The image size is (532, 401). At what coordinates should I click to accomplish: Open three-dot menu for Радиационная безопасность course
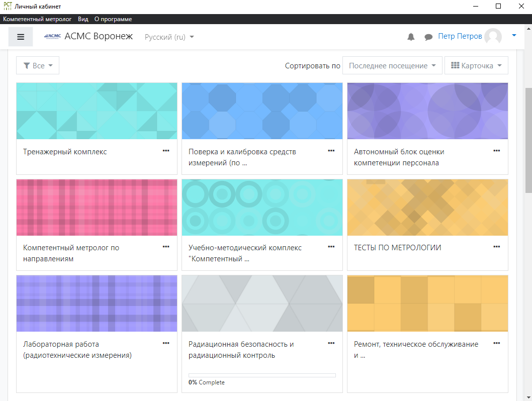pyautogui.click(x=331, y=343)
